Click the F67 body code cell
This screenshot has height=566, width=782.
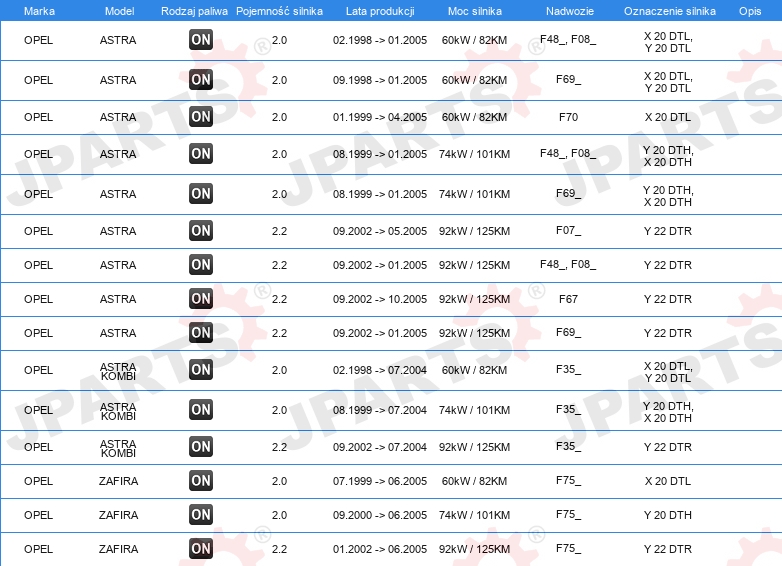click(569, 299)
